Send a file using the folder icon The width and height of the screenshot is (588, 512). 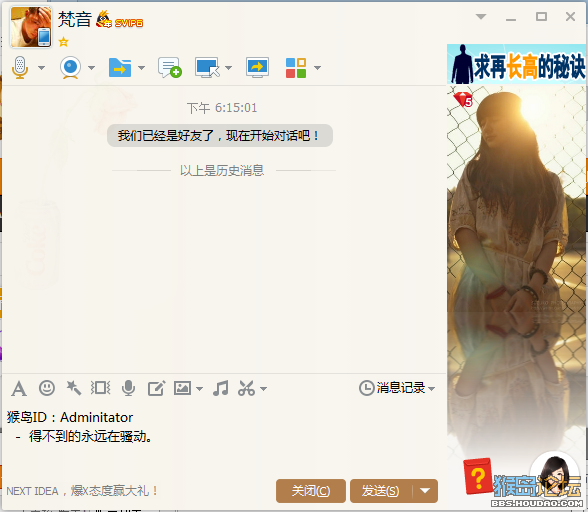(120, 68)
